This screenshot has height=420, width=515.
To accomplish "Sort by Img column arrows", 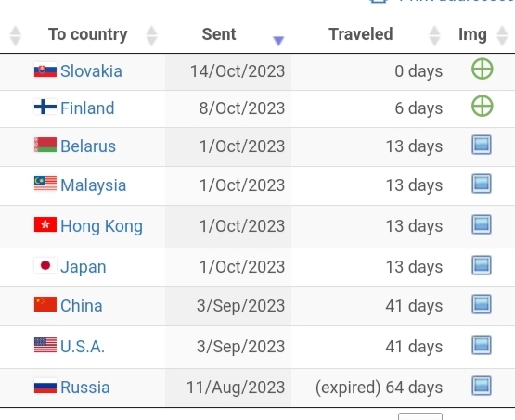I will click(502, 35).
